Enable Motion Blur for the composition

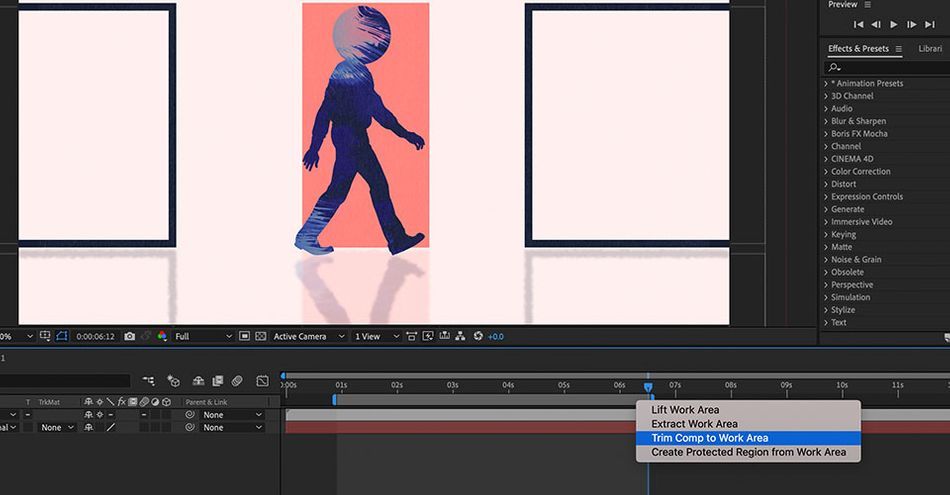(237, 380)
